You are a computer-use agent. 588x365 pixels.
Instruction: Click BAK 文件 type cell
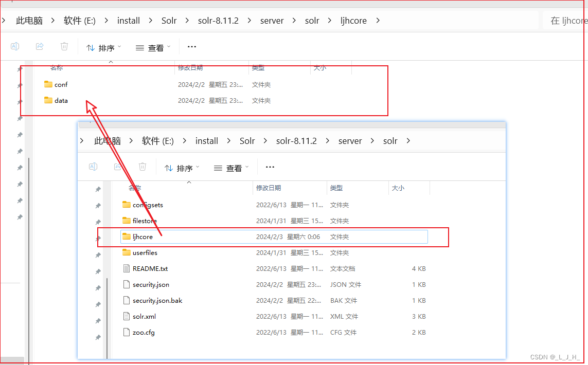[x=344, y=300]
